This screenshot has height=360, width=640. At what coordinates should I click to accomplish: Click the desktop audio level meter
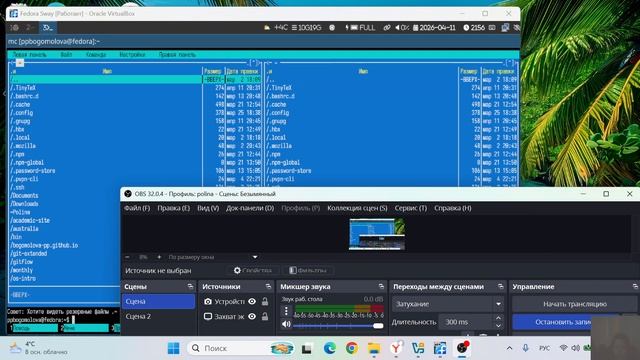click(339, 309)
